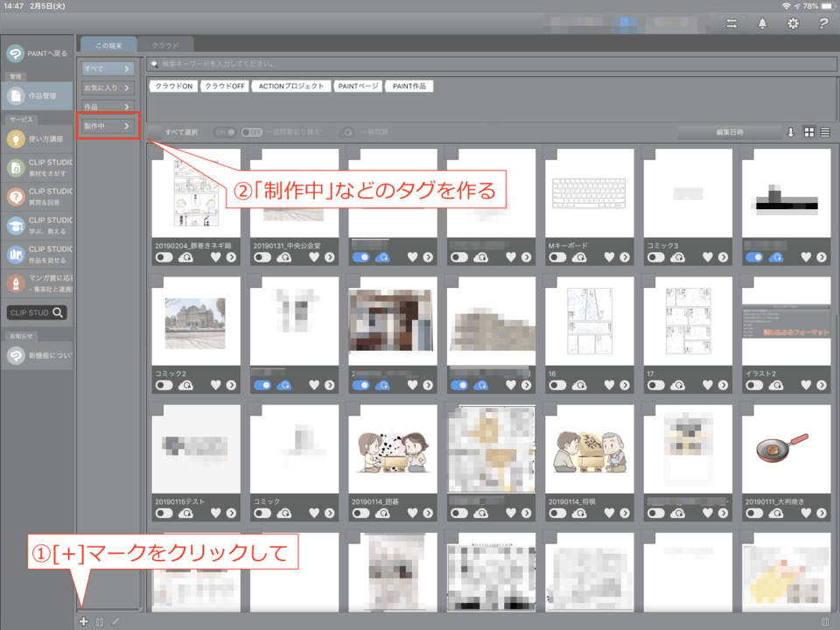The width and height of the screenshot is (840, 630).
Task: Expand the お気に入り category
Action: tap(108, 87)
